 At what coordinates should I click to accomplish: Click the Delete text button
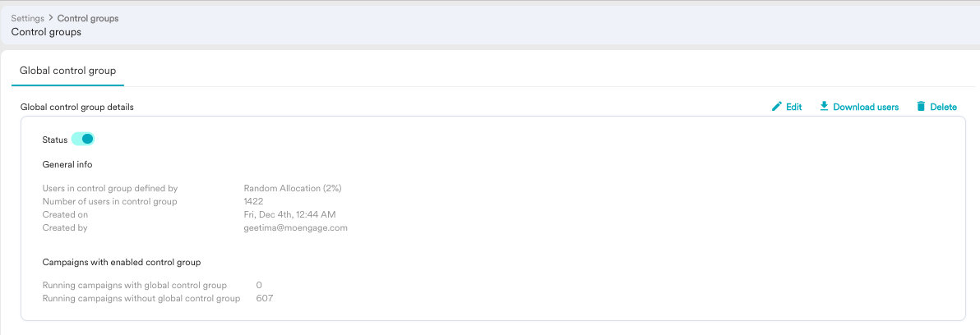pyautogui.click(x=943, y=107)
